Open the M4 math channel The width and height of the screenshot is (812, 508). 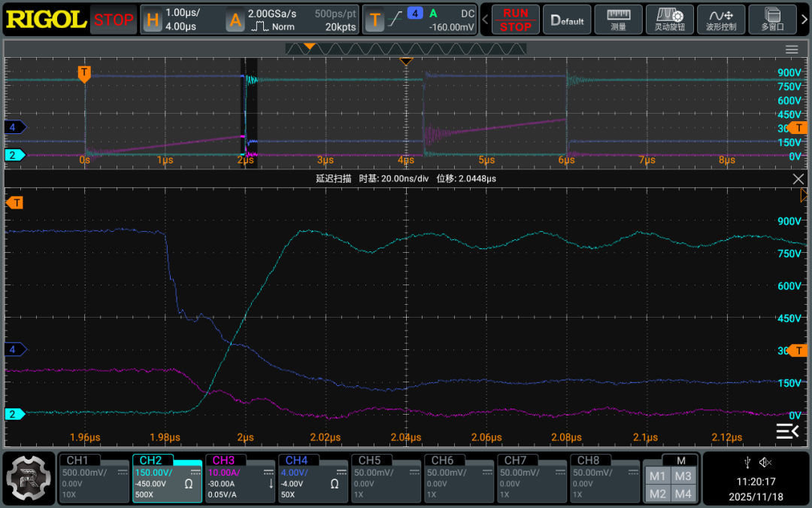pyautogui.click(x=683, y=494)
